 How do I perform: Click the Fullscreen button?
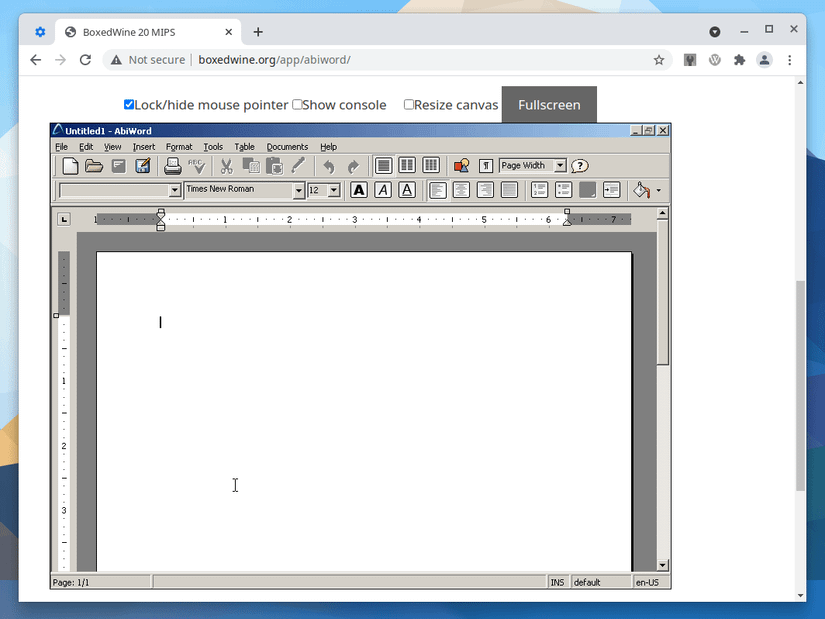[x=549, y=105]
